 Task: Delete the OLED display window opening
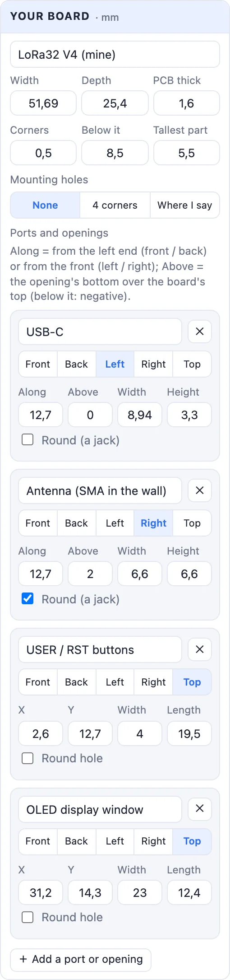click(200, 808)
